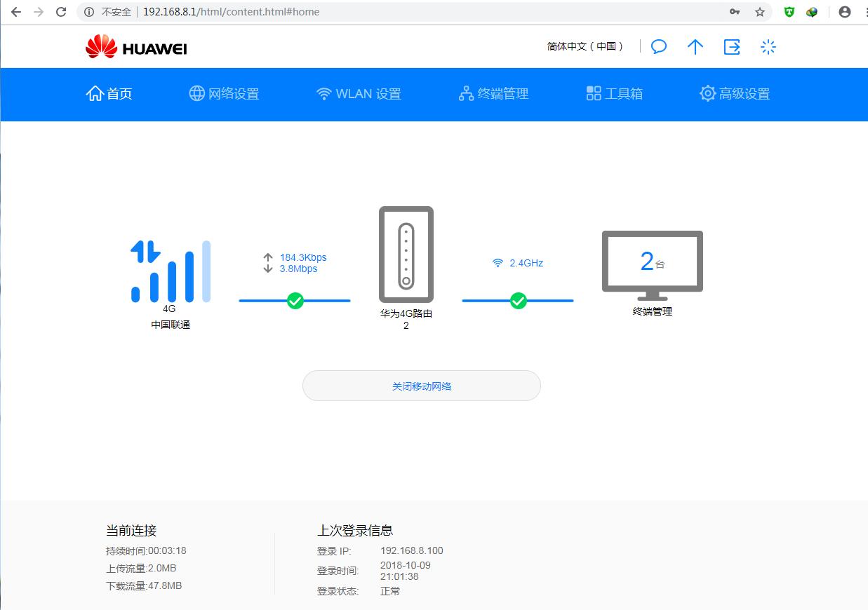868x610 pixels.
Task: Click the 4G signal strength bars
Action: (x=171, y=271)
